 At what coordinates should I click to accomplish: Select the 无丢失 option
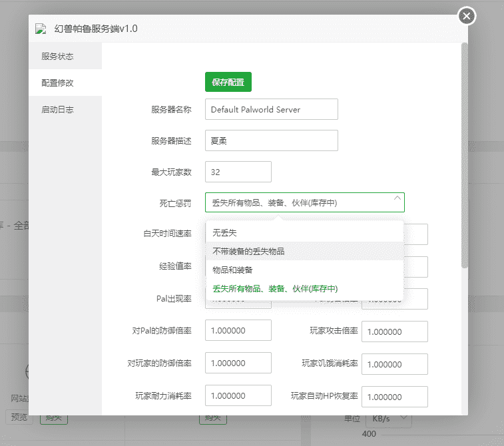click(304, 232)
